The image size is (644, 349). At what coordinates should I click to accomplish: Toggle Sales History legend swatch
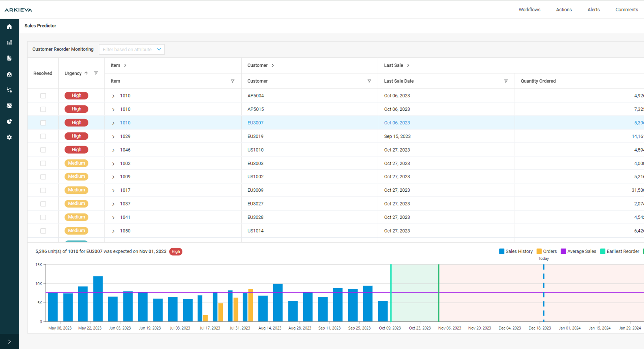coord(502,251)
